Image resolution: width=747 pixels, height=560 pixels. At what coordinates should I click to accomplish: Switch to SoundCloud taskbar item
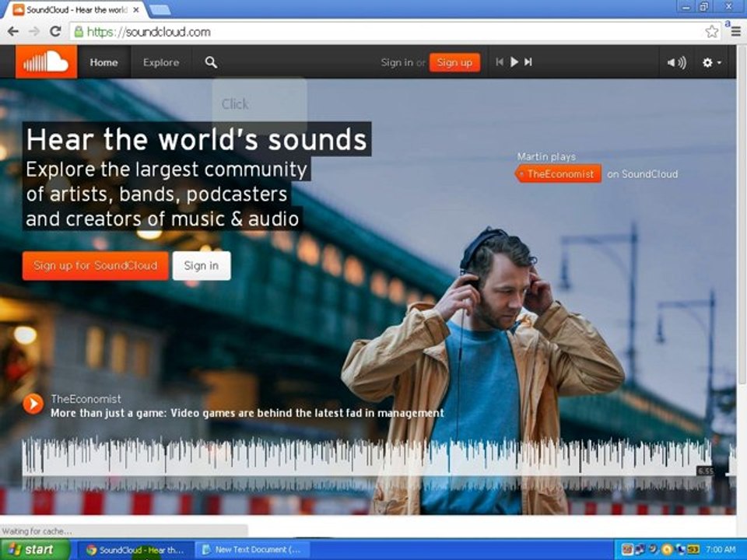click(x=135, y=550)
